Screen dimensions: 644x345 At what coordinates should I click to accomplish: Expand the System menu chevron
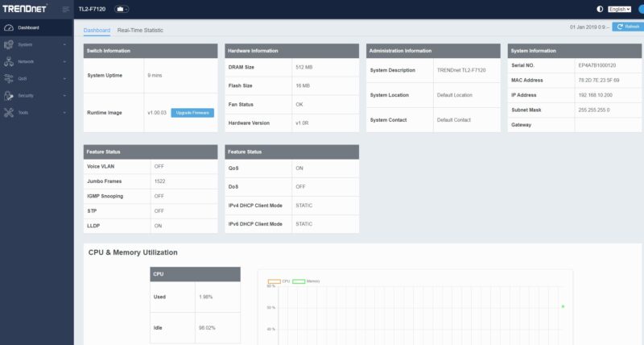point(64,44)
